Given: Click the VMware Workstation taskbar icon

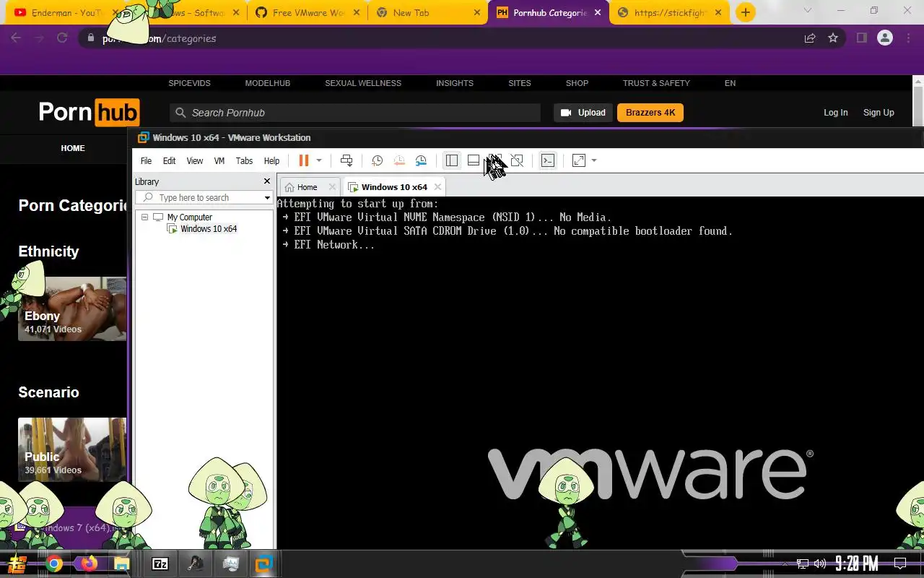Looking at the screenshot, I should click(263, 564).
